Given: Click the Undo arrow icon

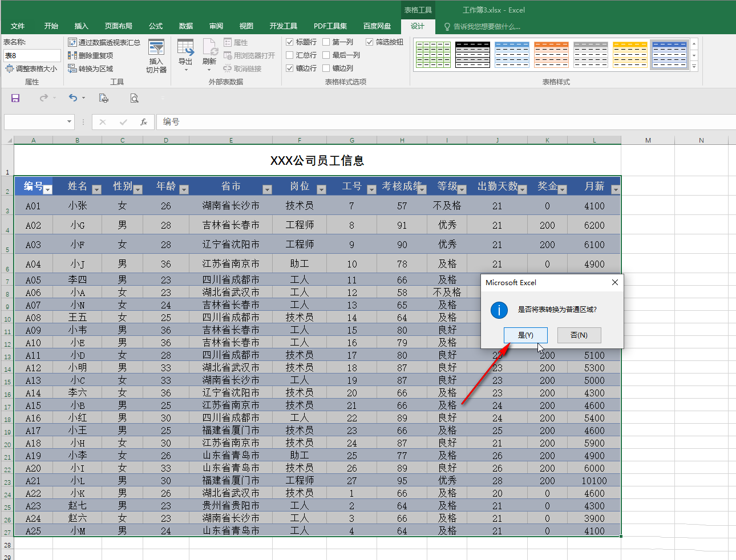Looking at the screenshot, I should 72,98.
